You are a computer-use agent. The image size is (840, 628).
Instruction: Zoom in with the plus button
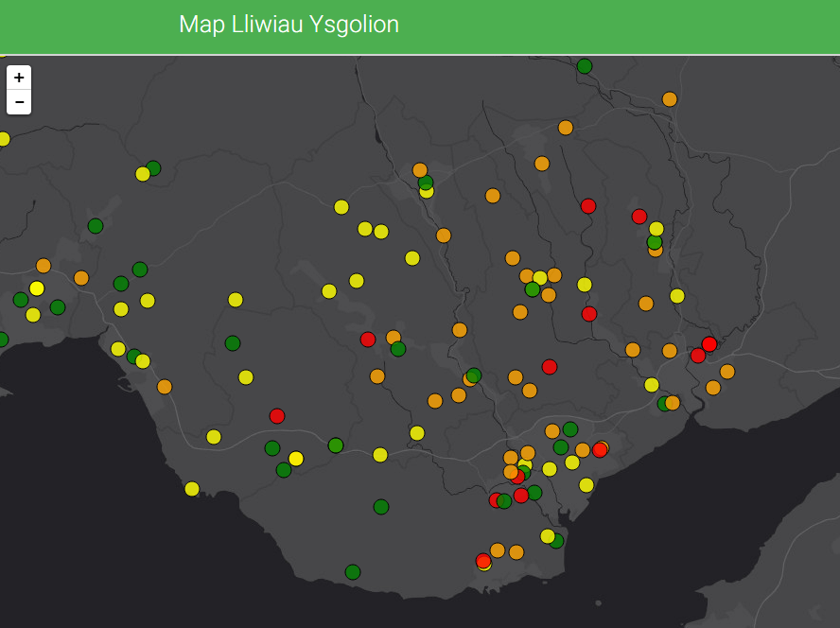point(19,78)
